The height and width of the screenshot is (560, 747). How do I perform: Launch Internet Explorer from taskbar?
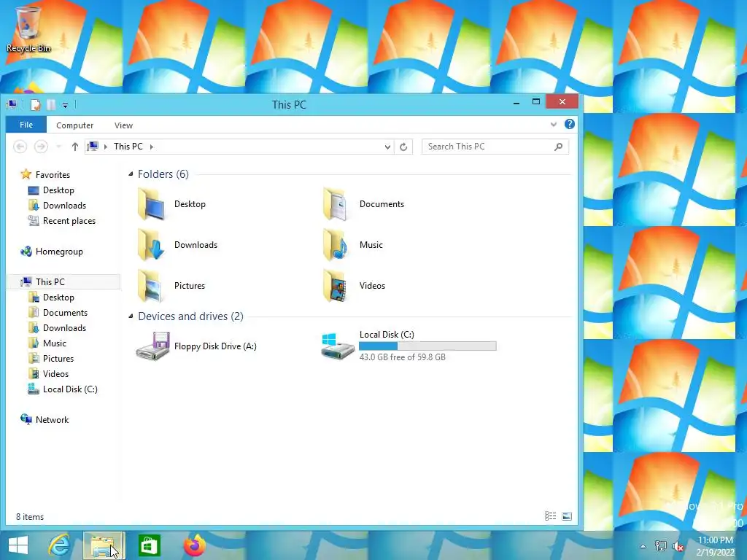click(x=58, y=545)
